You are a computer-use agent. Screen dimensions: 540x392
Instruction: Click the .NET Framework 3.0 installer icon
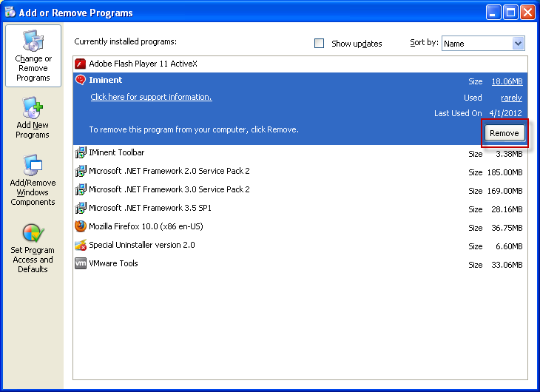point(81,189)
